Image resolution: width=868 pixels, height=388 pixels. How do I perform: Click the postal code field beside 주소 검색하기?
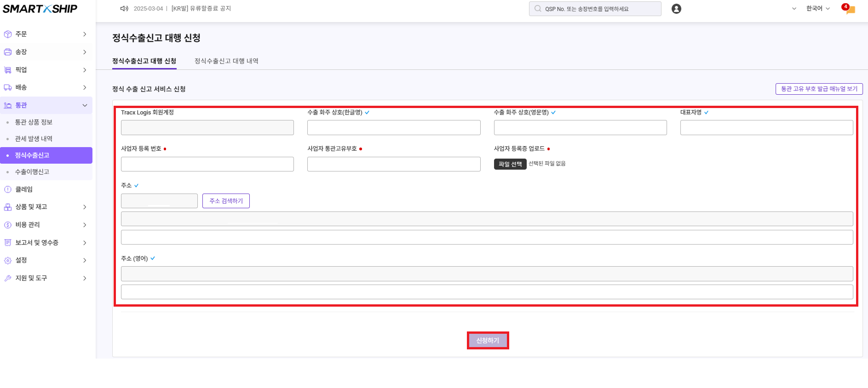click(x=159, y=201)
